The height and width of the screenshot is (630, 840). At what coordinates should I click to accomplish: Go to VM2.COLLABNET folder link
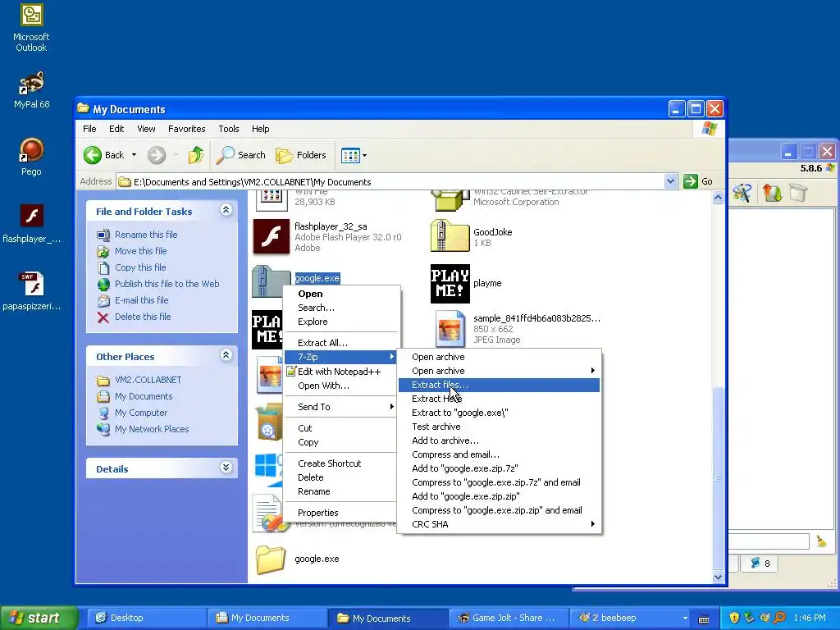[148, 380]
